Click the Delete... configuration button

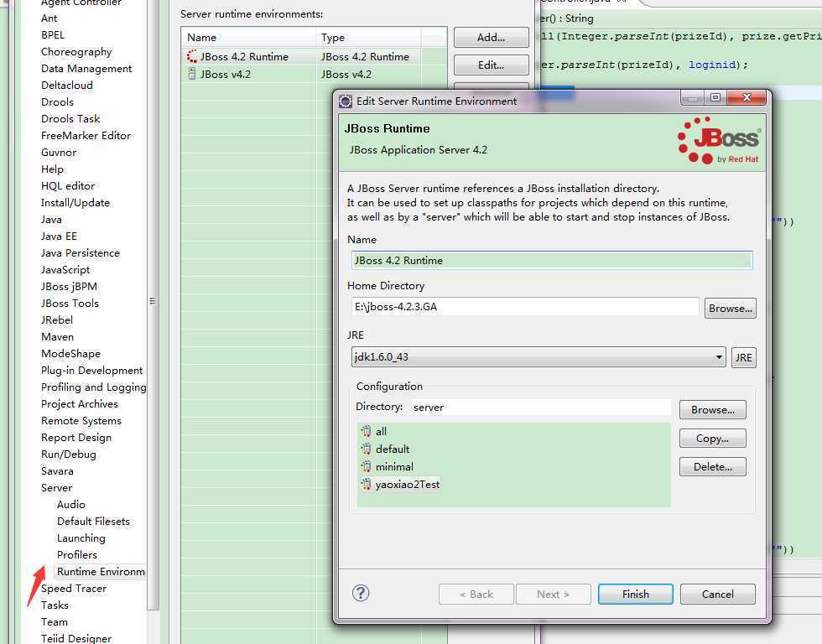click(x=712, y=466)
